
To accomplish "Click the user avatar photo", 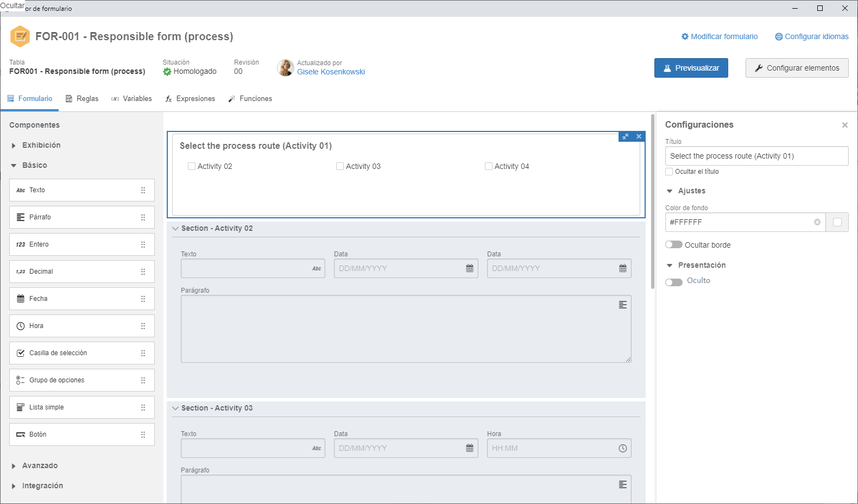I will [285, 68].
